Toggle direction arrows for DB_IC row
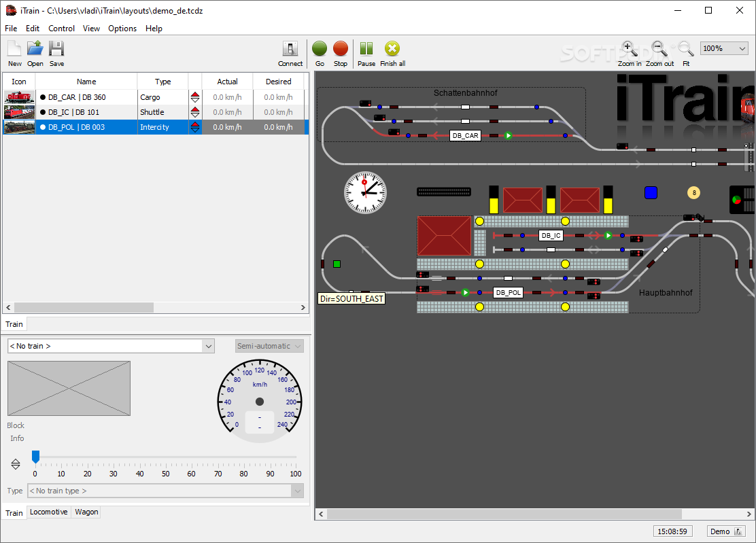Screen dimensions: 756x543 195,112
